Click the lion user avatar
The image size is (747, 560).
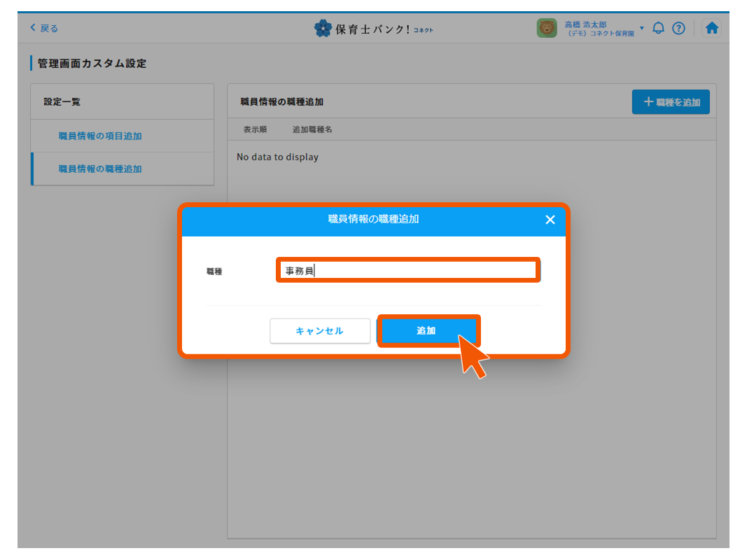547,28
